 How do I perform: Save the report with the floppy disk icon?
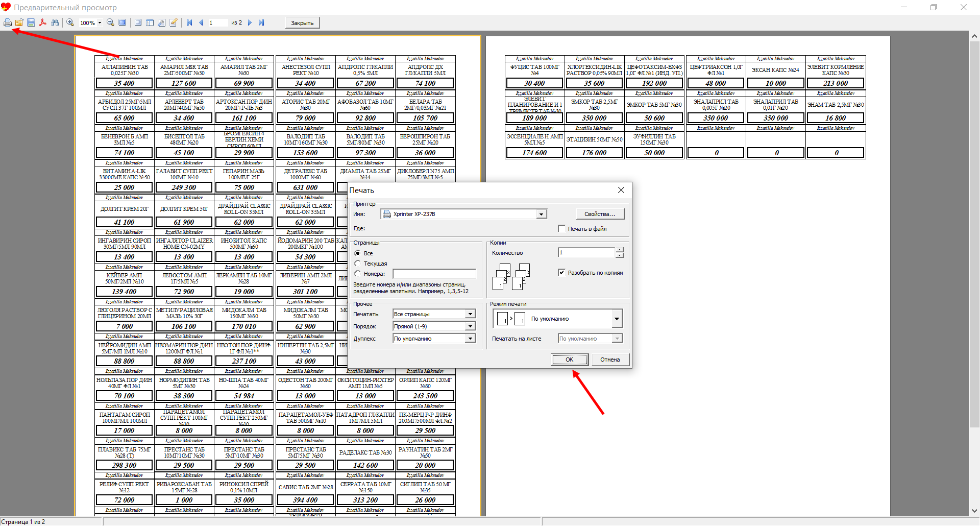31,22
